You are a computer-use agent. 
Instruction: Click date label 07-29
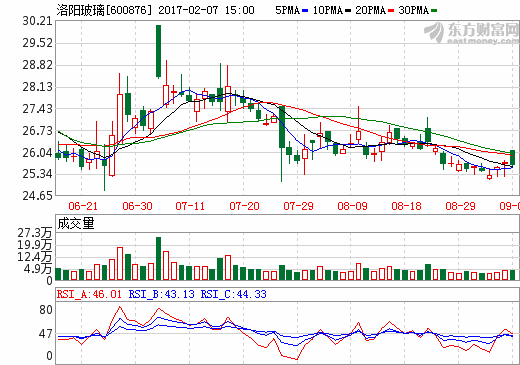tap(298, 206)
